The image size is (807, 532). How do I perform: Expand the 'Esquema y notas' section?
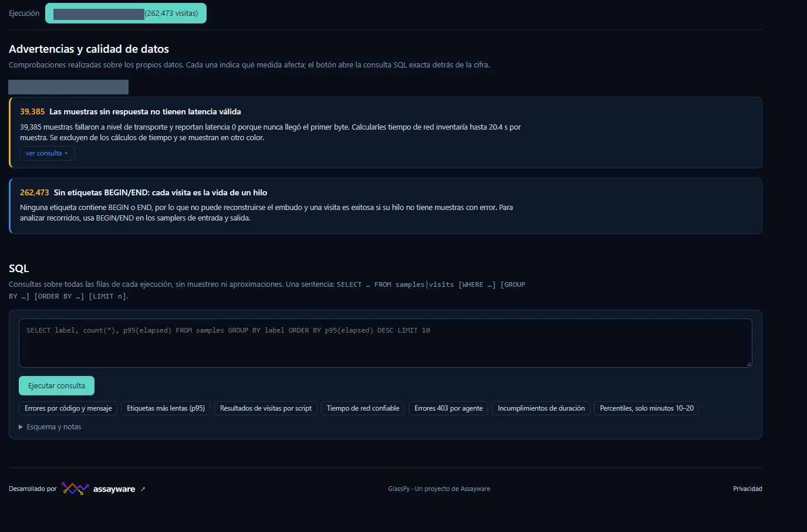click(x=50, y=427)
